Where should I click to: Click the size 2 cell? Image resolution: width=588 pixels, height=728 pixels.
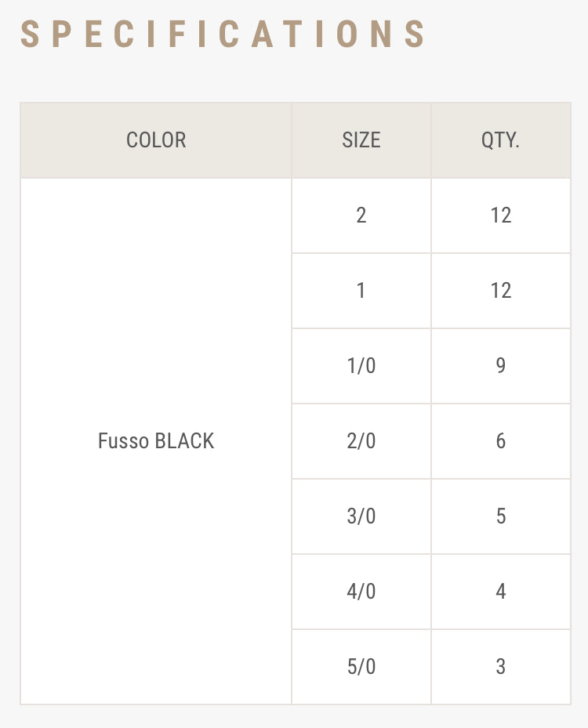(x=361, y=216)
